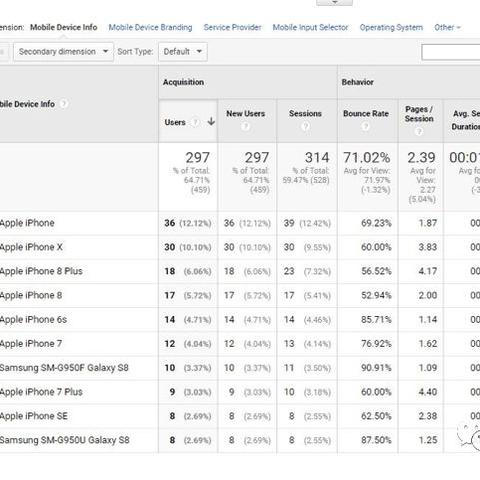Select the Mobile Device Info dimension
Image resolution: width=480 pixels, height=480 pixels.
tap(63, 27)
